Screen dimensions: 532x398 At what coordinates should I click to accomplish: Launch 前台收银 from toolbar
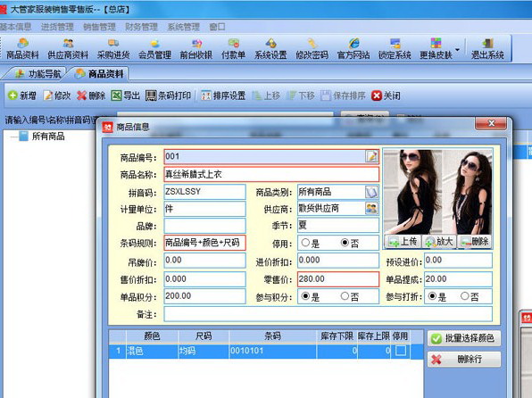tap(196, 49)
